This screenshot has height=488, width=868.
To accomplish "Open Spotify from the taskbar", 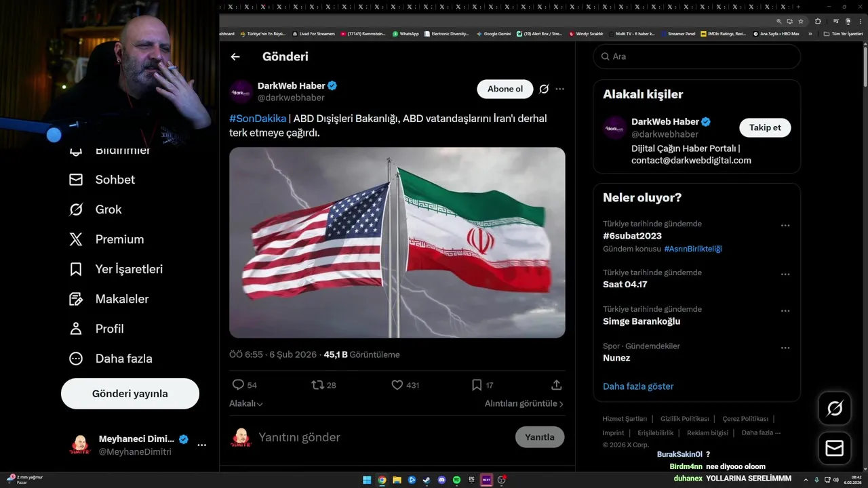I will coord(456,480).
